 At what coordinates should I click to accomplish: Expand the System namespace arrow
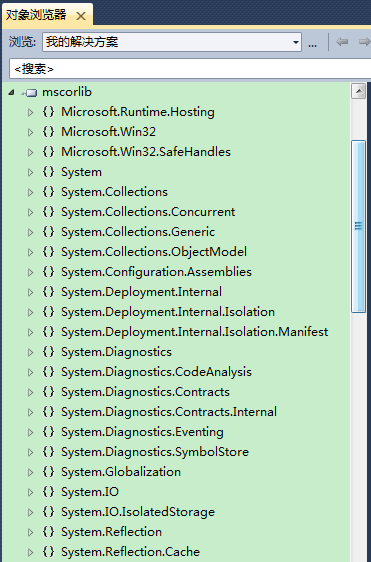click(31, 172)
